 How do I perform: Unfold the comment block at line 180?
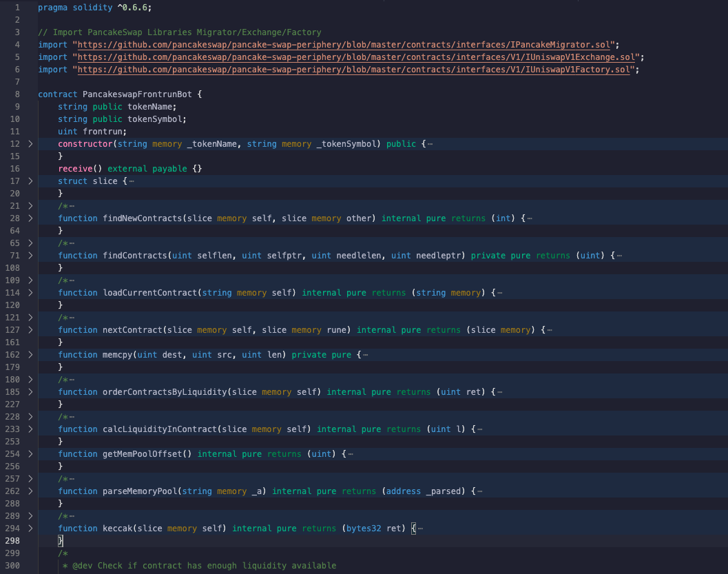[x=30, y=380]
